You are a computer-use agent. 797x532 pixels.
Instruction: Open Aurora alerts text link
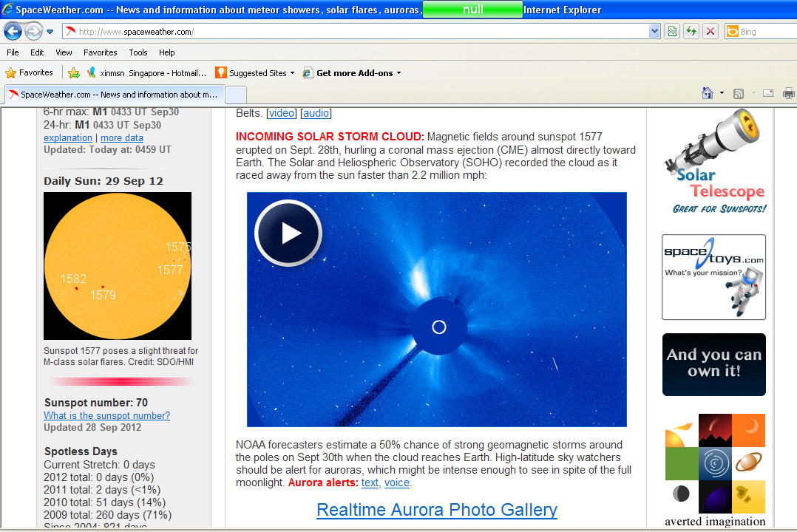[370, 482]
